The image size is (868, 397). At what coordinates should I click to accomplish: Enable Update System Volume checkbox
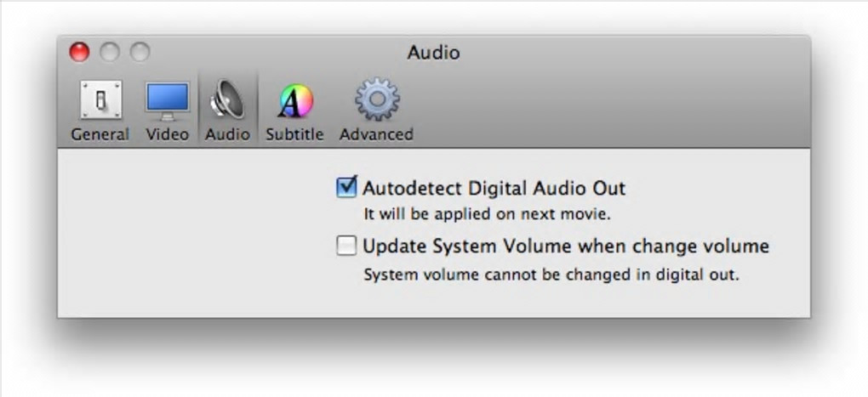(x=346, y=247)
